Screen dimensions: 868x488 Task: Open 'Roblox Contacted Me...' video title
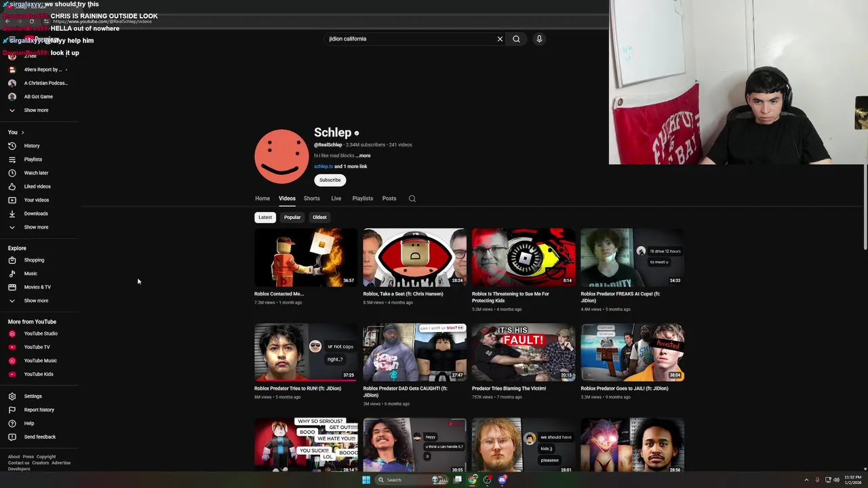(x=279, y=294)
